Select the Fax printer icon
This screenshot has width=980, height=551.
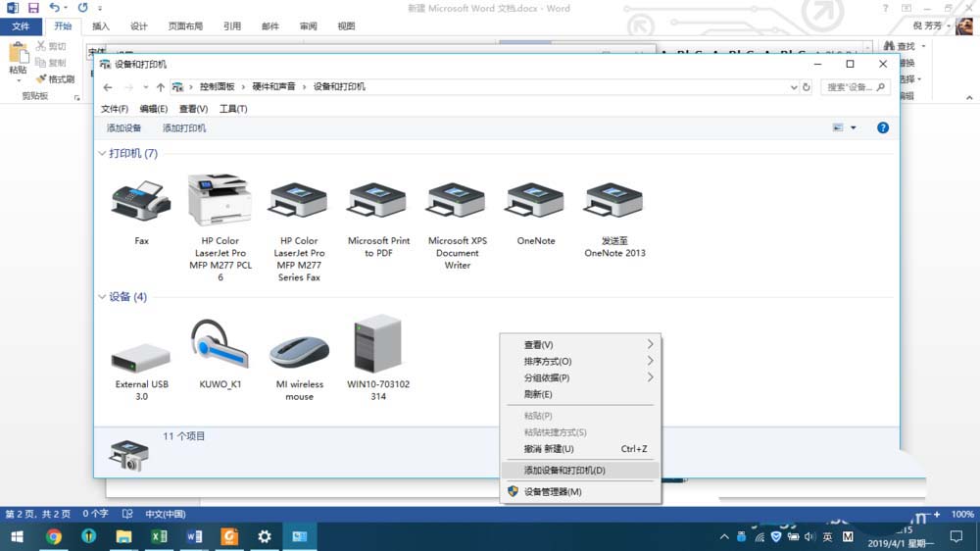pyautogui.click(x=141, y=202)
